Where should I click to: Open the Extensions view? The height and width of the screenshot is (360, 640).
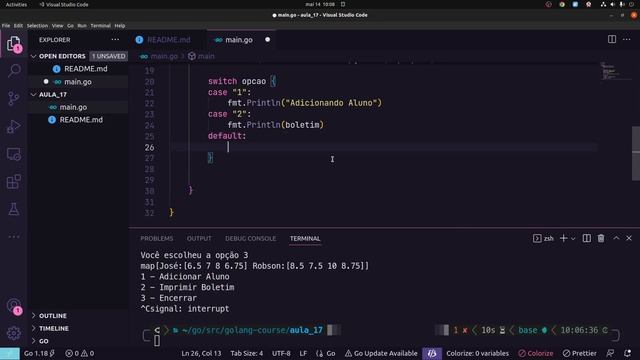tap(13, 182)
